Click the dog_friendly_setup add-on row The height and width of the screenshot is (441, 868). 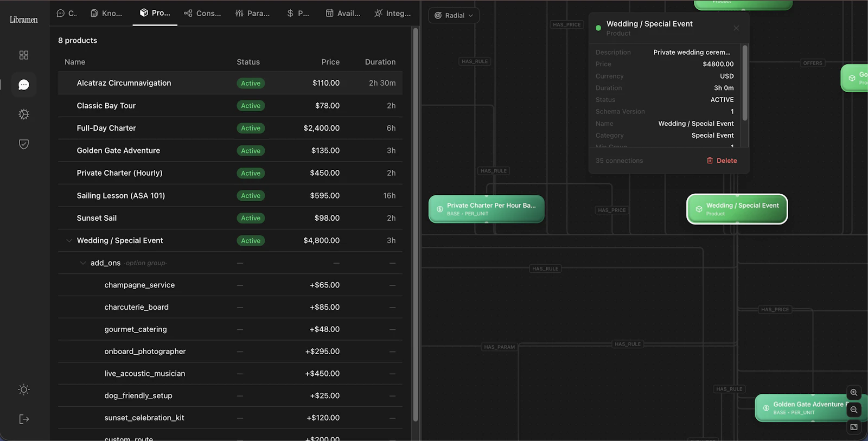(x=230, y=396)
